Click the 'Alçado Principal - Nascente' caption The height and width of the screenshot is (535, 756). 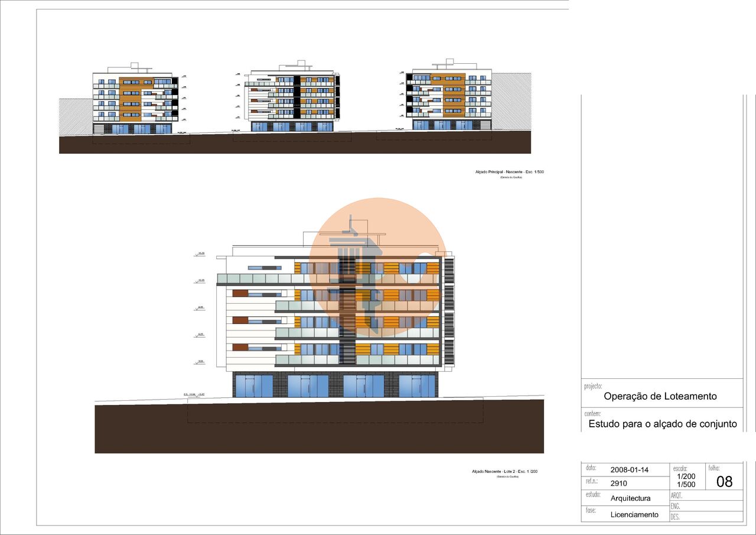(x=509, y=172)
